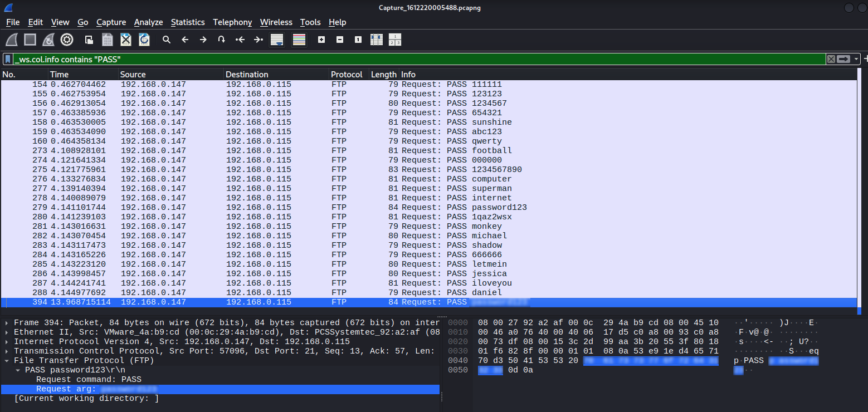Image resolution: width=868 pixels, height=412 pixels.
Task: Find a packet with the magnifier
Action: (166, 40)
